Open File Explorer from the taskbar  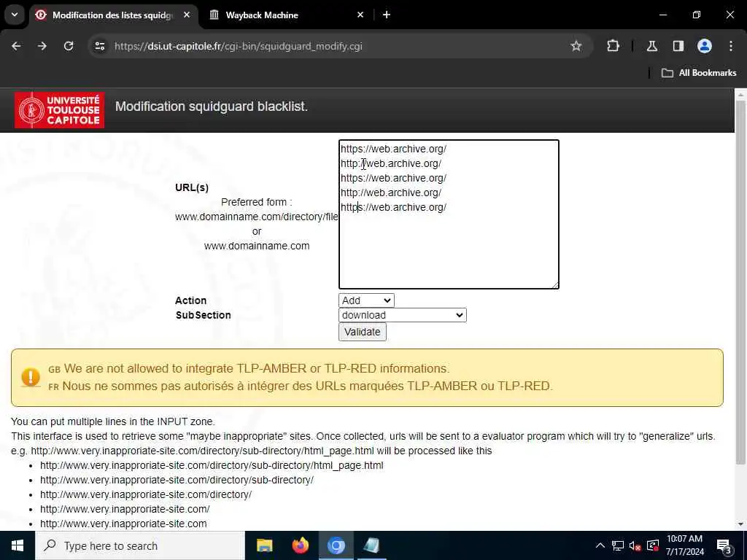coord(264,545)
